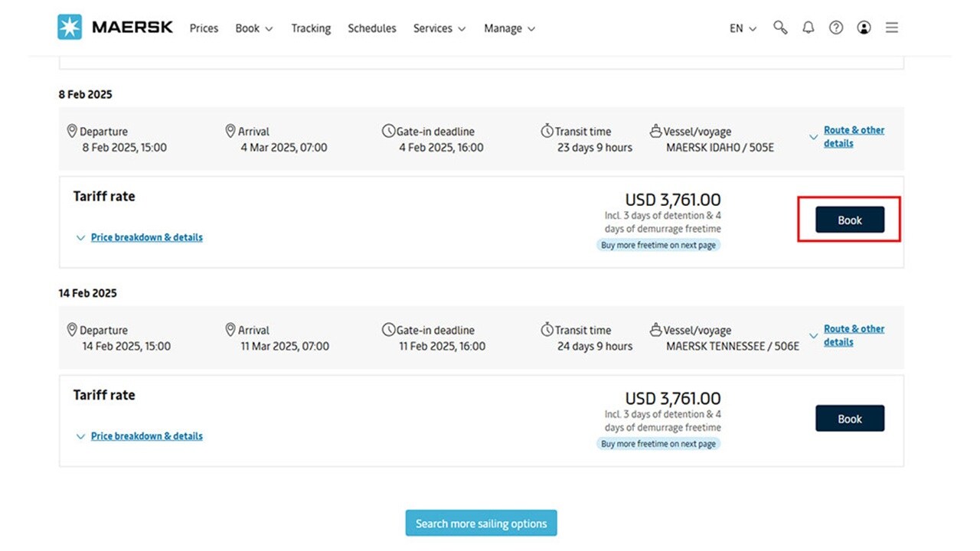The height and width of the screenshot is (551, 980).
Task: Open the Schedules page
Action: pyautogui.click(x=372, y=28)
